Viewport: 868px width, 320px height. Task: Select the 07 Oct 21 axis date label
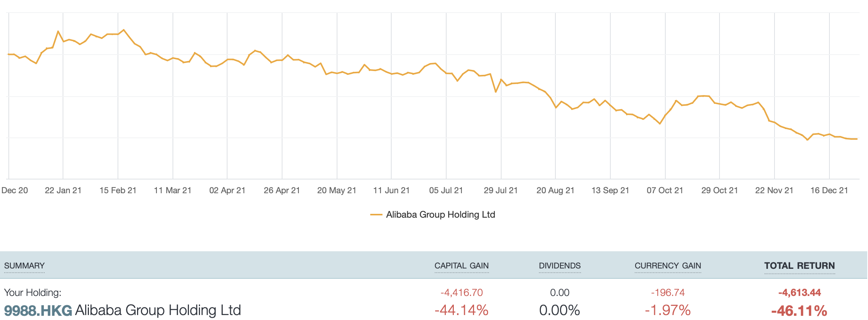665,190
